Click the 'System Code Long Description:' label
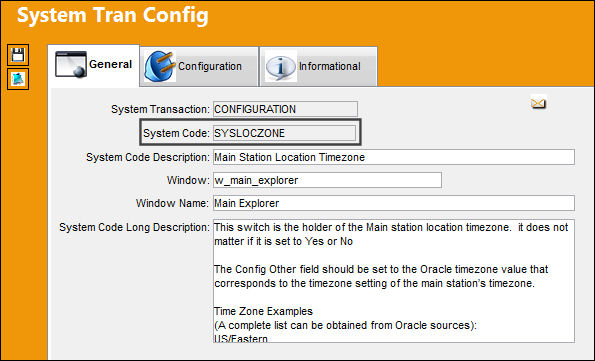Viewport: 595px width, 361px height. click(x=134, y=227)
